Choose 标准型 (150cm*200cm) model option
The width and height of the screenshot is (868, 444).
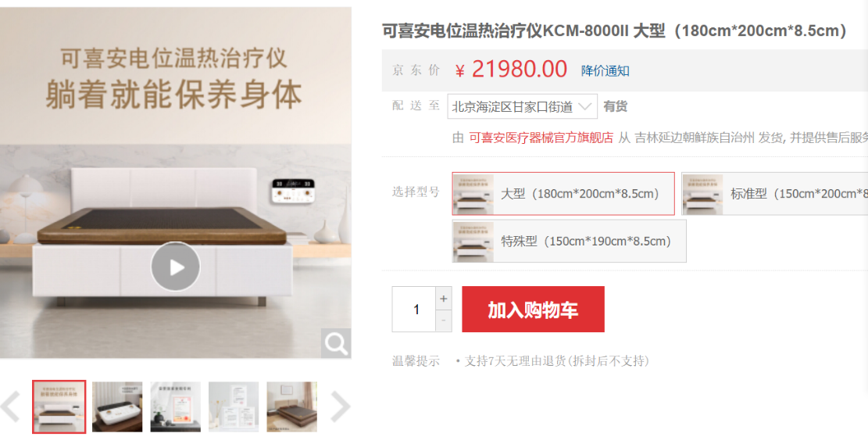coord(775,194)
